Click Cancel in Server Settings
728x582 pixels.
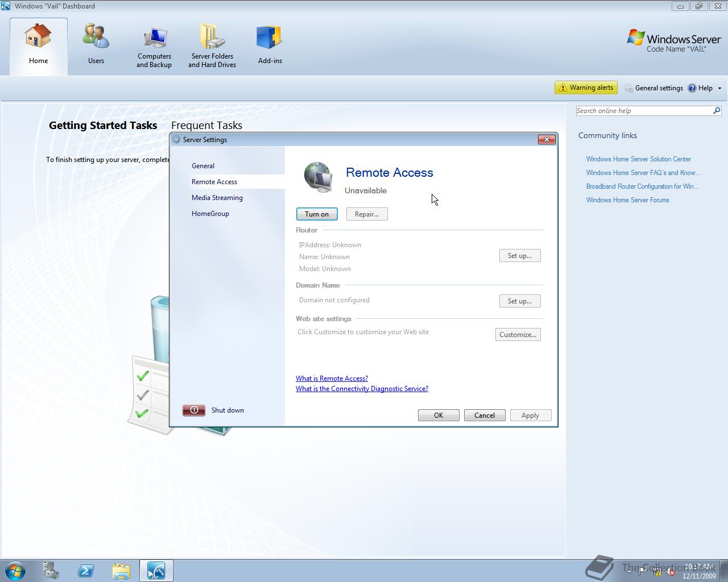pyautogui.click(x=485, y=415)
